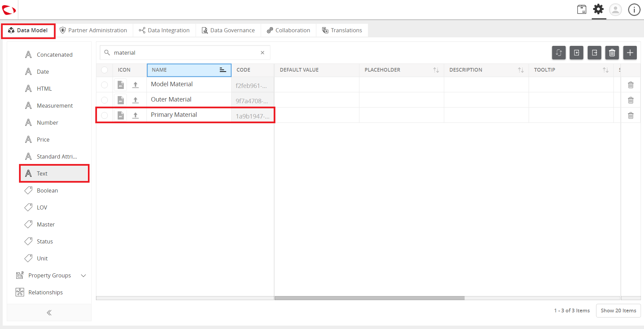The height and width of the screenshot is (329, 644).
Task: Select Measurement attribute type
Action: (x=54, y=106)
